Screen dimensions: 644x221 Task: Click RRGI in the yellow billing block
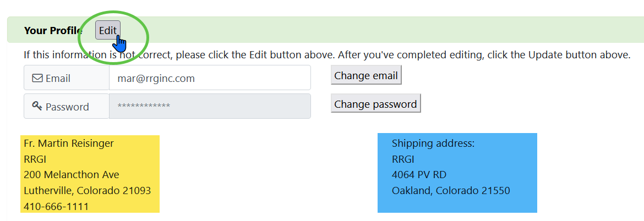coord(35,159)
